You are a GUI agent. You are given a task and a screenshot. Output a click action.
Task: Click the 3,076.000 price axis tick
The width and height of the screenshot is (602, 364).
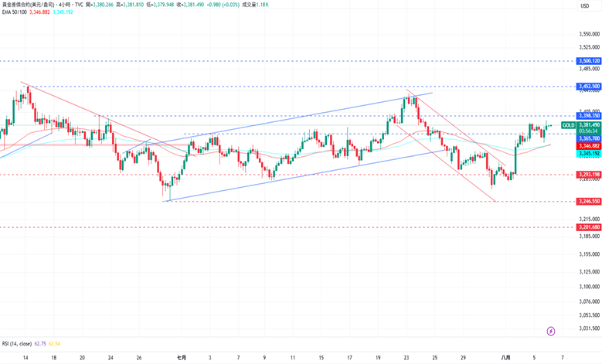[590, 301]
